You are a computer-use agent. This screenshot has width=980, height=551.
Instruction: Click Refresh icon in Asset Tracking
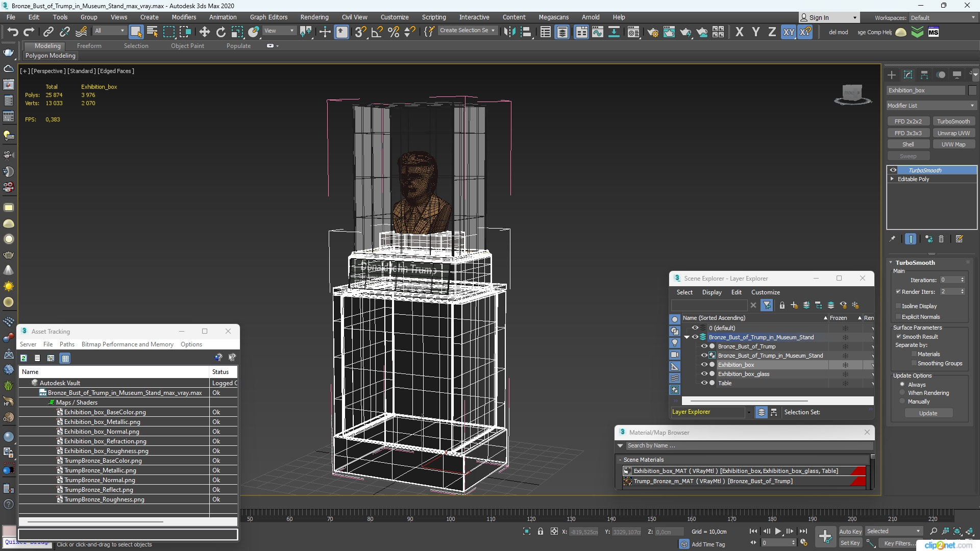point(23,358)
